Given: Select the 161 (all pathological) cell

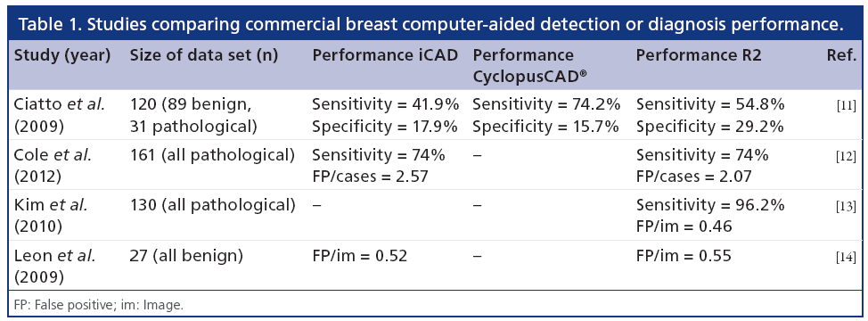Looking at the screenshot, I should 212,155.
